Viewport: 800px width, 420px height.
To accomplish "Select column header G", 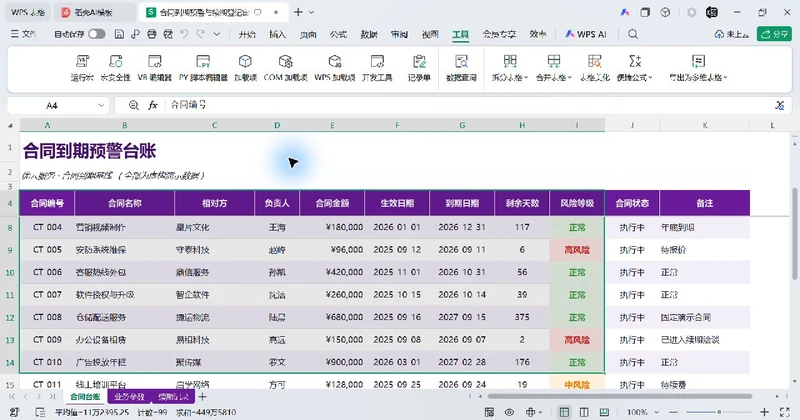I will [462, 125].
